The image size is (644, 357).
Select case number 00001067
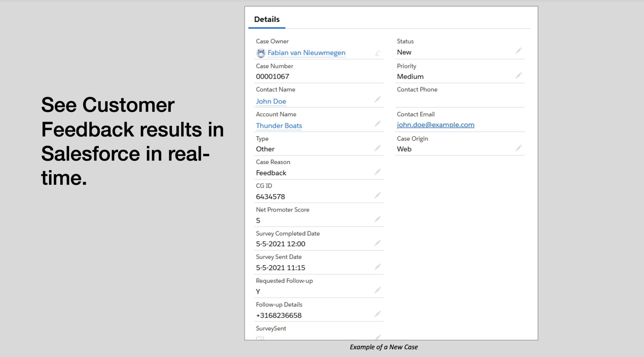(272, 77)
